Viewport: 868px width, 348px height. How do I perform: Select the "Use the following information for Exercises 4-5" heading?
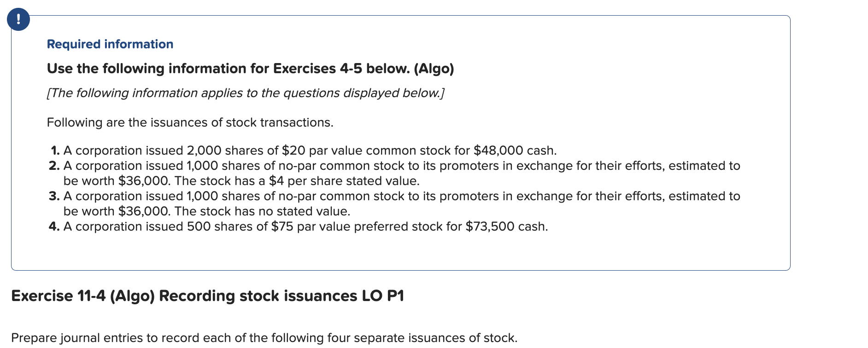click(x=250, y=69)
